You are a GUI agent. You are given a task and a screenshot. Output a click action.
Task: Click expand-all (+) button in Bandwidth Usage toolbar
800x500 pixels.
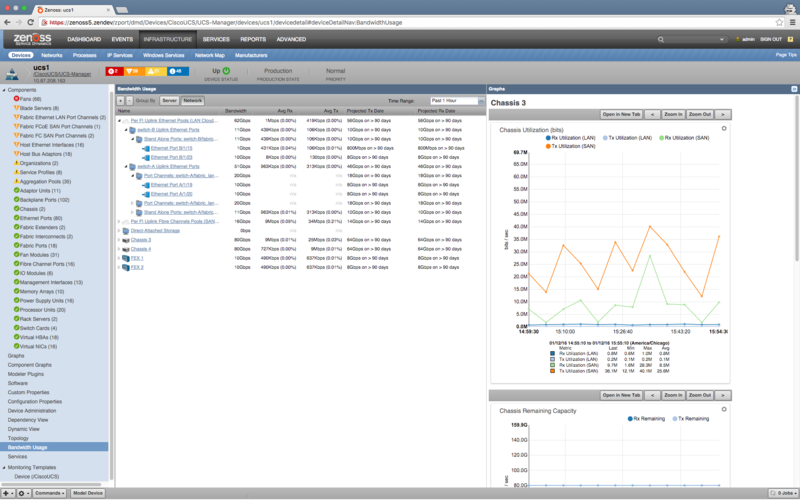click(120, 101)
